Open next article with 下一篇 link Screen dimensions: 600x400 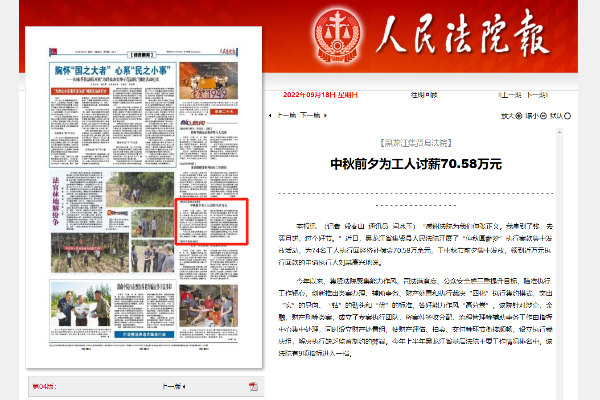(310, 115)
